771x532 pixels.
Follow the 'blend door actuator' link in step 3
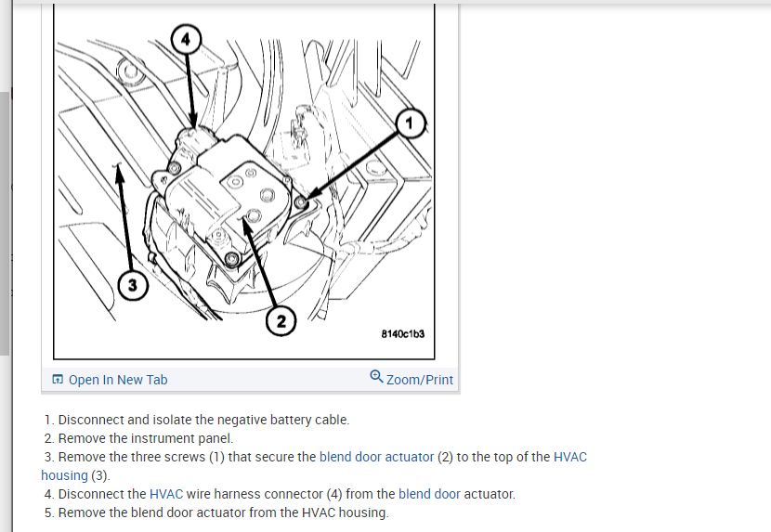(x=376, y=457)
